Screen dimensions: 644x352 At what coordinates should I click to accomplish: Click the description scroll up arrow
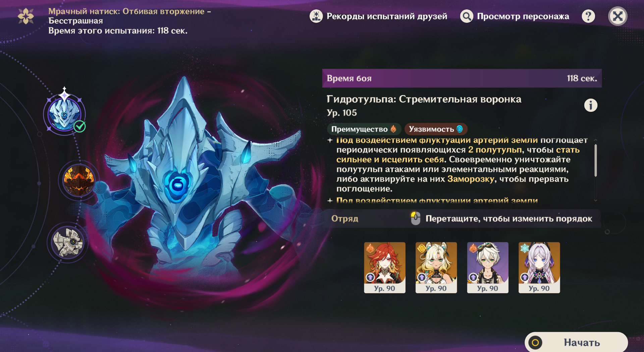[x=595, y=140]
